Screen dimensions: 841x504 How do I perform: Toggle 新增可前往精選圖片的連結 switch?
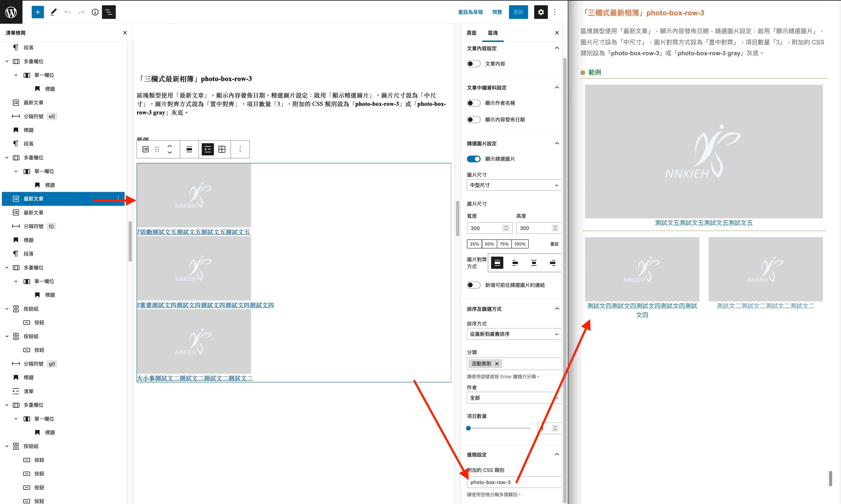pos(474,285)
